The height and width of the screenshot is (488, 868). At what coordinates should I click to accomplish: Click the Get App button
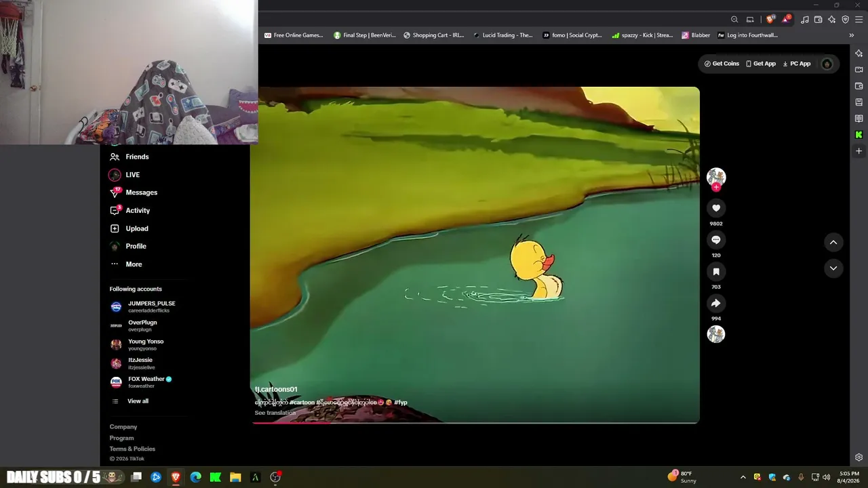tap(761, 64)
